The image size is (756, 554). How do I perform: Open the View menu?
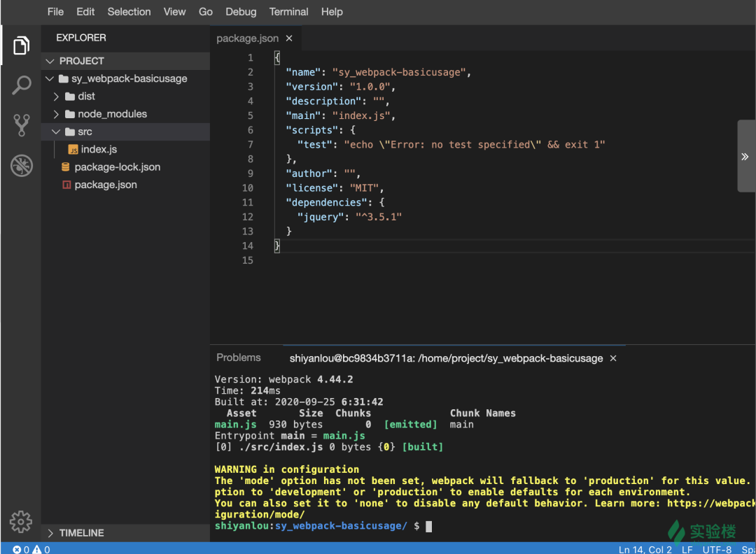174,12
